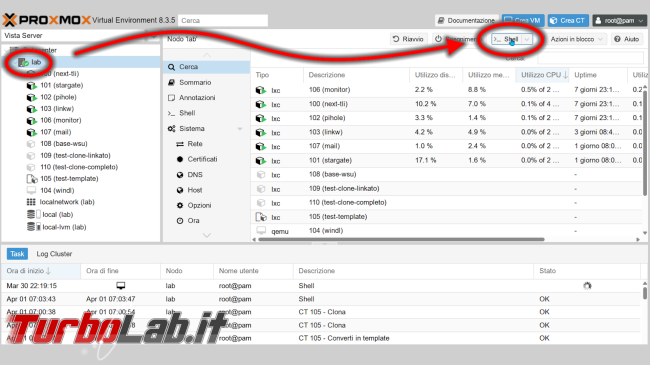650x365 pixels.
Task: Click the Crea VM button
Action: click(523, 20)
